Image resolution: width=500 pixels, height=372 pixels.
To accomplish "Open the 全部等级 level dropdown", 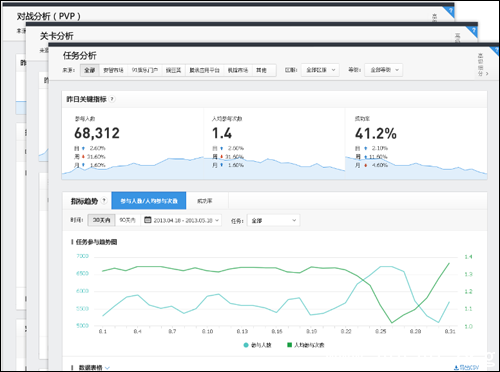I will click(383, 70).
